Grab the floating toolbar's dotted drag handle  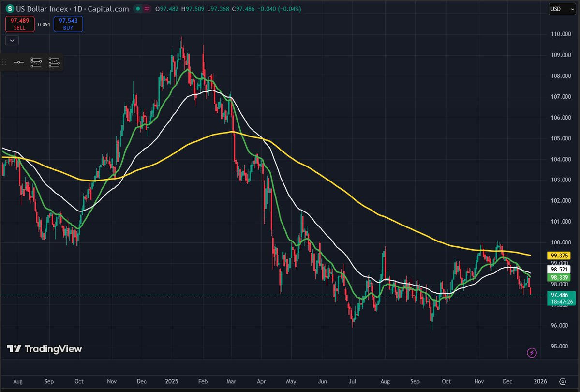tap(4, 62)
